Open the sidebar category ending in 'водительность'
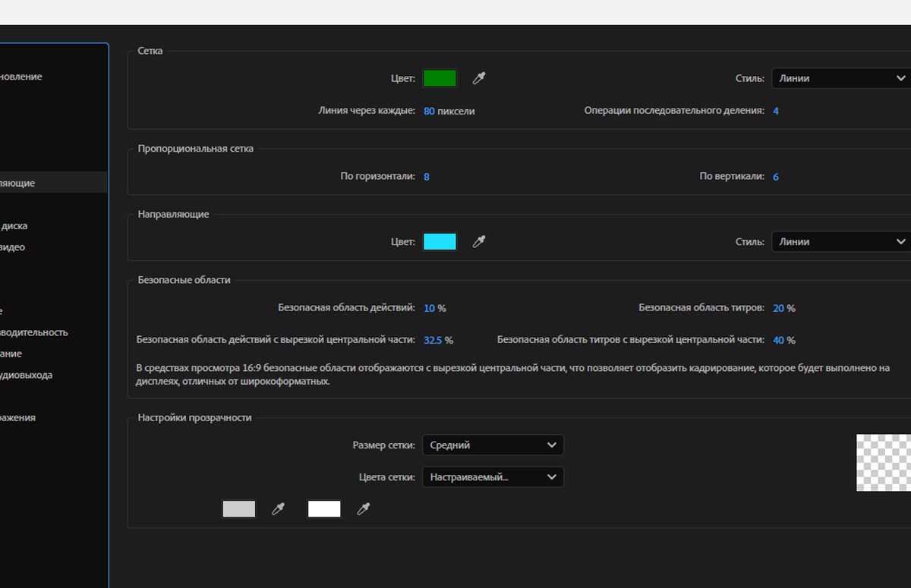Image resolution: width=911 pixels, height=588 pixels. [x=34, y=332]
